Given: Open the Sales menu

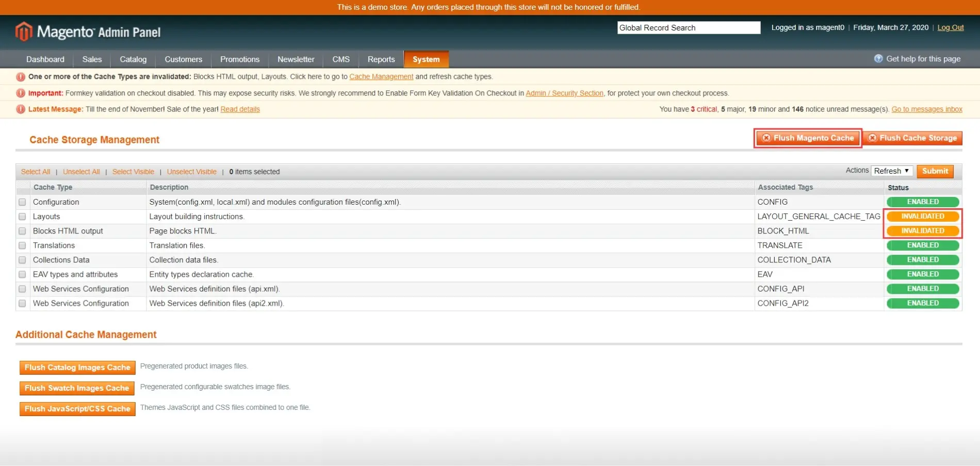Looking at the screenshot, I should (92, 59).
